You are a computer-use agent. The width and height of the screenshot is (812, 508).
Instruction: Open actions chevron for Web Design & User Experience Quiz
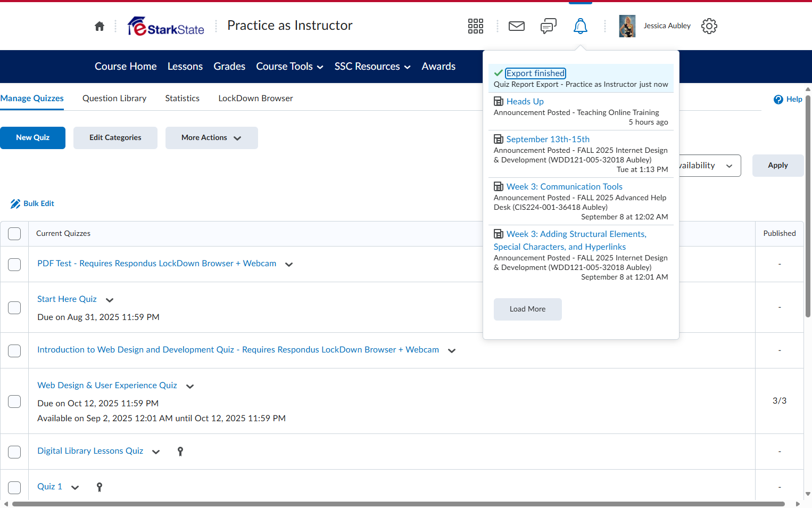(x=190, y=386)
